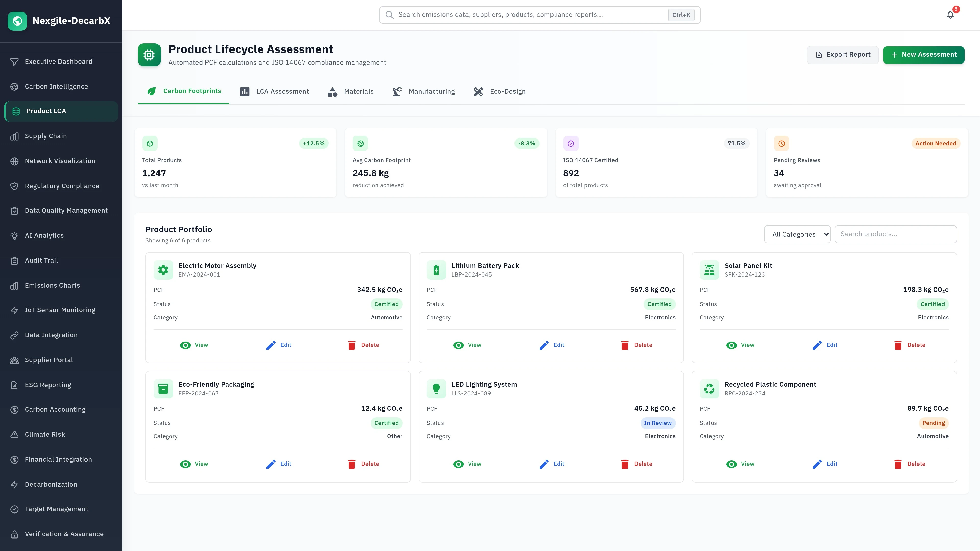980x551 pixels.
Task: Select the Supplier Portal people icon
Action: click(15, 360)
